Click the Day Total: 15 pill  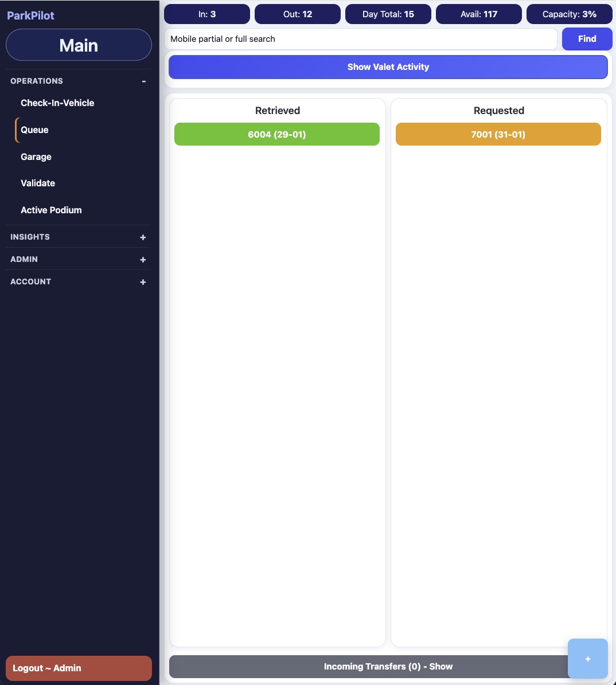click(388, 14)
